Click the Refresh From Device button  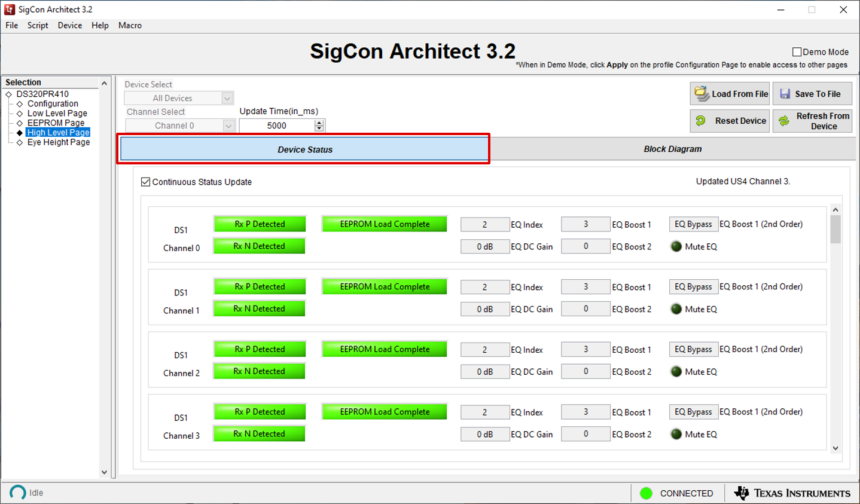click(812, 121)
